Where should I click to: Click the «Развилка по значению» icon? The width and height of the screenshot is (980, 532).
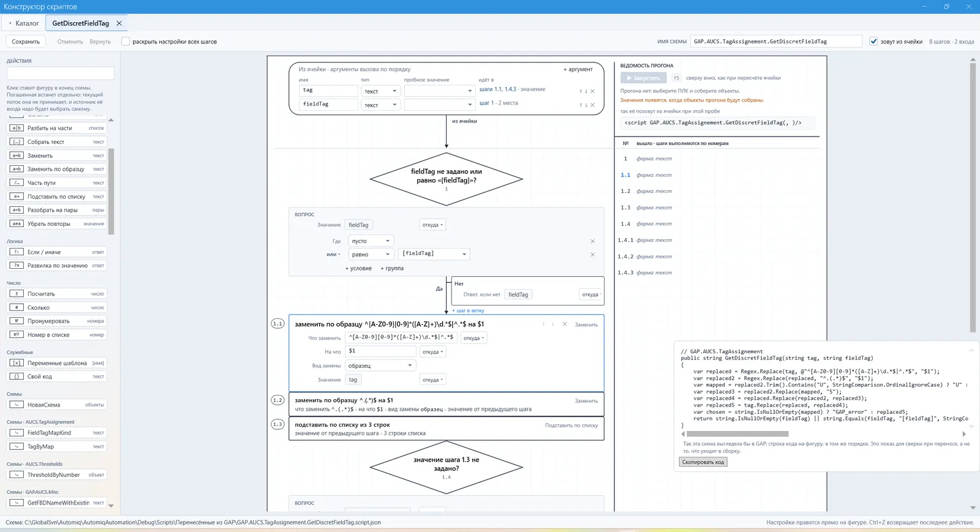pos(17,266)
